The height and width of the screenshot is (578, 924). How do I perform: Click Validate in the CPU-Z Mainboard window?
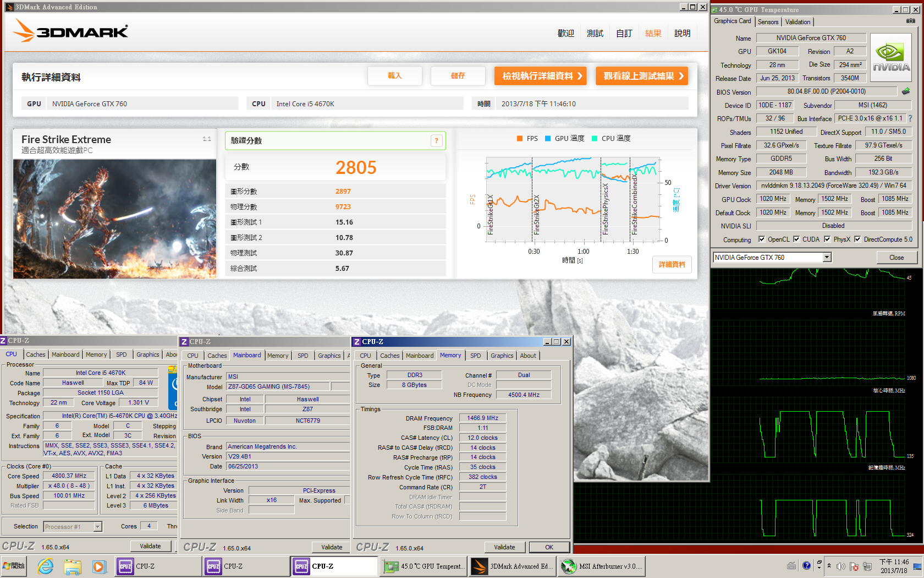332,547
